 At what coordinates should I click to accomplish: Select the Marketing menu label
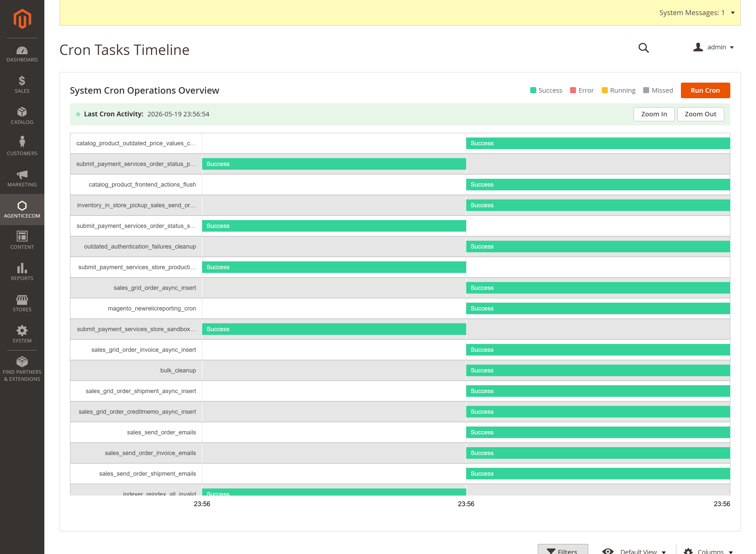coord(22,184)
